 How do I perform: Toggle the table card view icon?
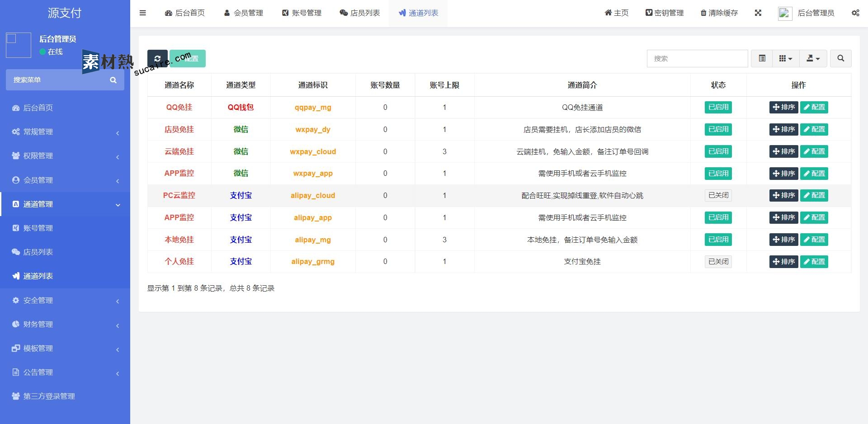click(x=762, y=58)
